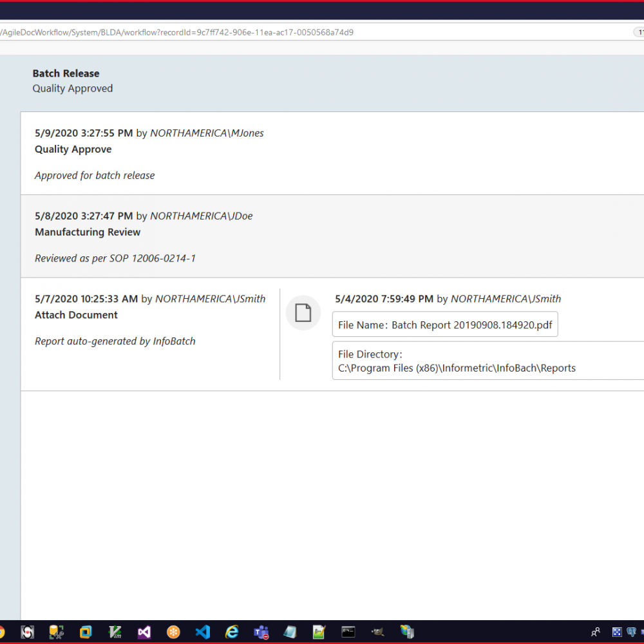644x644 pixels.
Task: Open Visual Studio from the taskbar
Action: click(144, 632)
